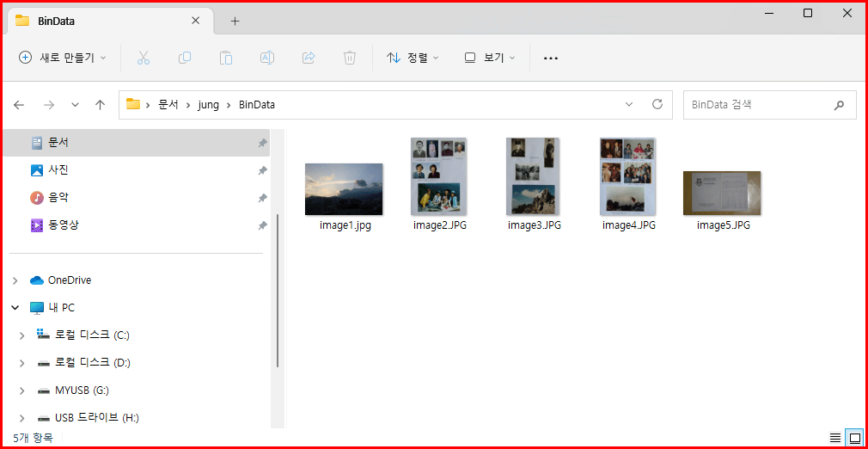The height and width of the screenshot is (449, 868).
Task: Open the 보기 view dropdown
Action: (x=489, y=58)
